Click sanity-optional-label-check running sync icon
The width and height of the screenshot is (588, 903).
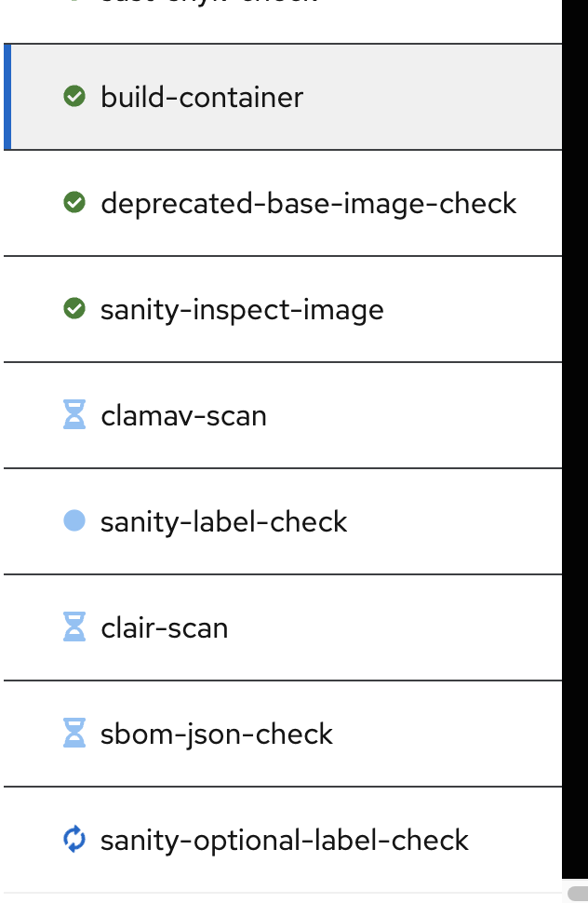(74, 840)
